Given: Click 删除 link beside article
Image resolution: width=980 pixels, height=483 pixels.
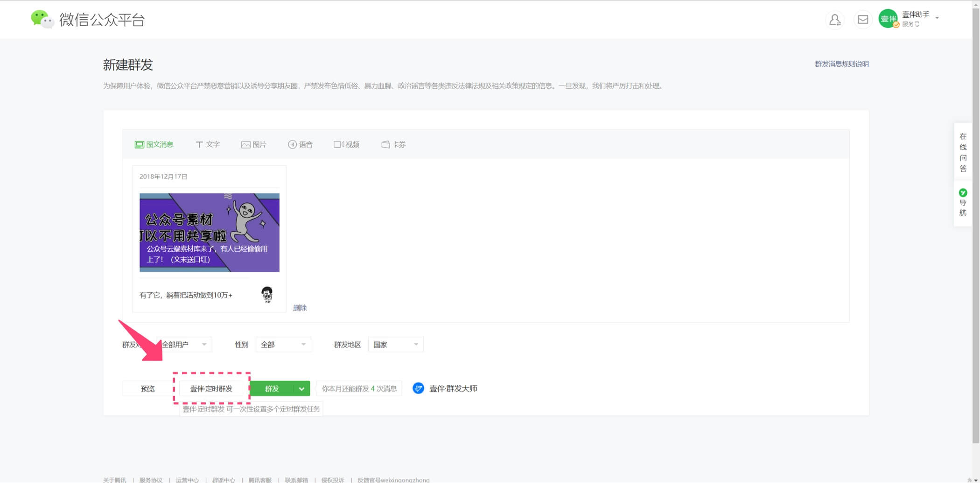Looking at the screenshot, I should click(300, 308).
